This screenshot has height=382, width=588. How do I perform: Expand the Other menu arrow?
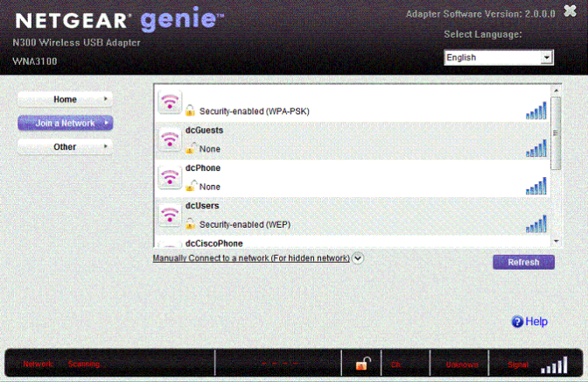point(106,147)
